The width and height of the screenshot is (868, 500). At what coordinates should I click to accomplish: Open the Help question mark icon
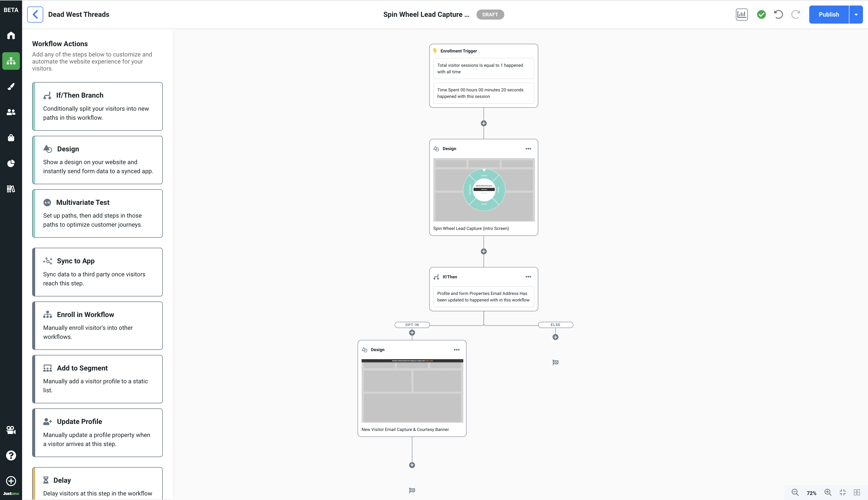[x=11, y=455]
